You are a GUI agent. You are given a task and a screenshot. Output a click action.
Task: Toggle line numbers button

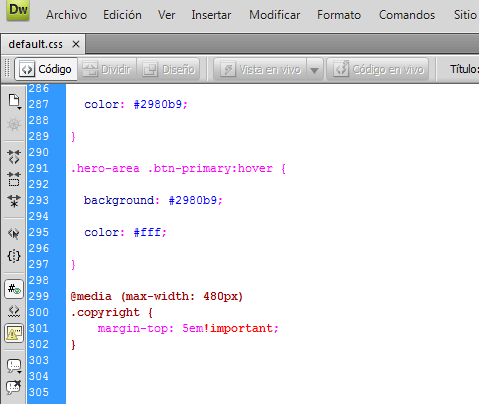coord(14,289)
